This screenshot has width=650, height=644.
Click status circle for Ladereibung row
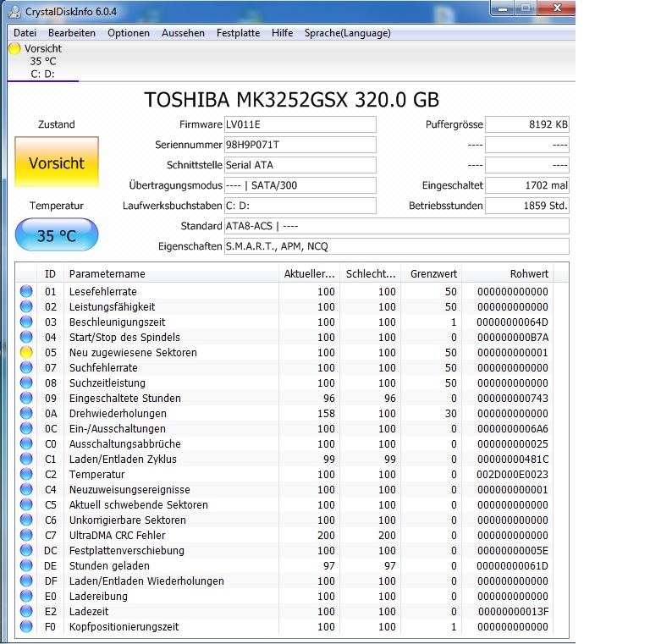click(x=26, y=596)
